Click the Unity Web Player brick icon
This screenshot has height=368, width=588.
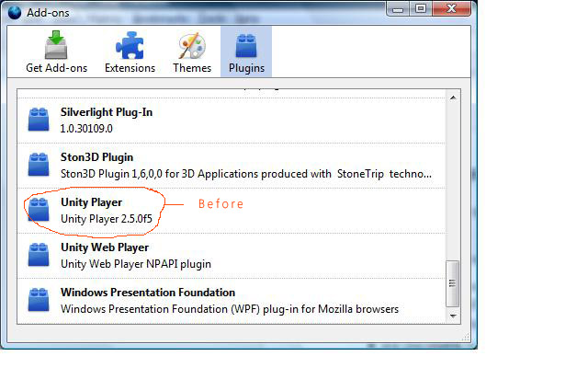coord(39,255)
